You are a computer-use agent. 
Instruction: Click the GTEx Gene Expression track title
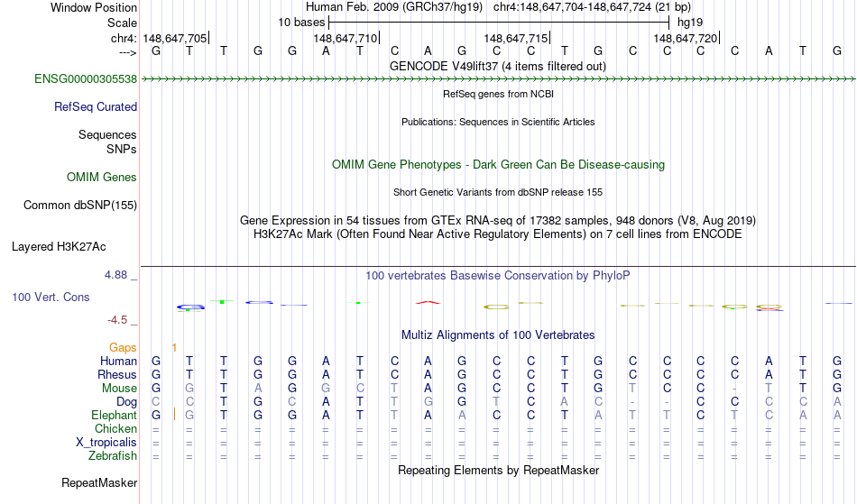coord(498,221)
